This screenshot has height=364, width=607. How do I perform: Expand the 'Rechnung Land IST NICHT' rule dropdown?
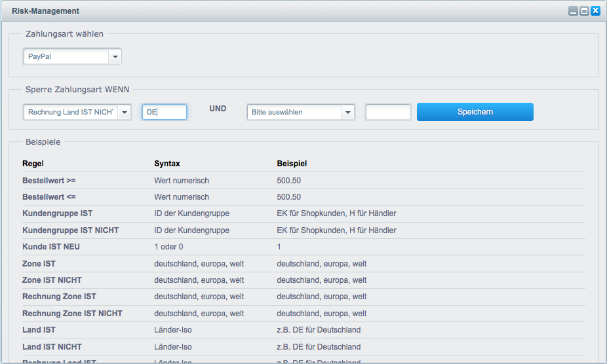125,113
